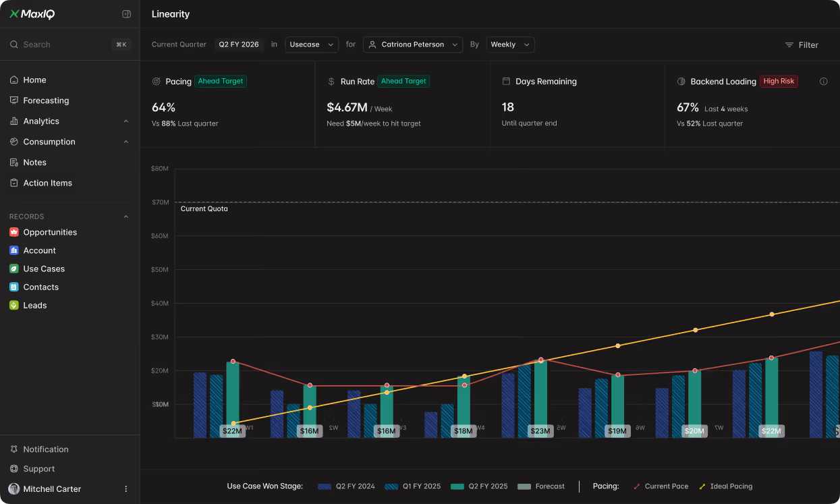Click the Opportunities record icon
The image size is (840, 504).
pyautogui.click(x=14, y=232)
